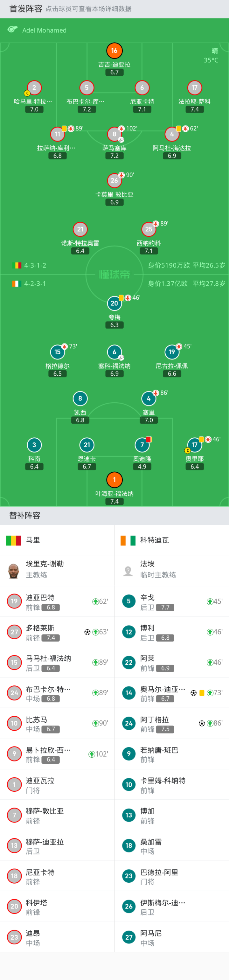
Task: Click referee whistle icon beside Adel Mohamed
Action: point(12,30)
